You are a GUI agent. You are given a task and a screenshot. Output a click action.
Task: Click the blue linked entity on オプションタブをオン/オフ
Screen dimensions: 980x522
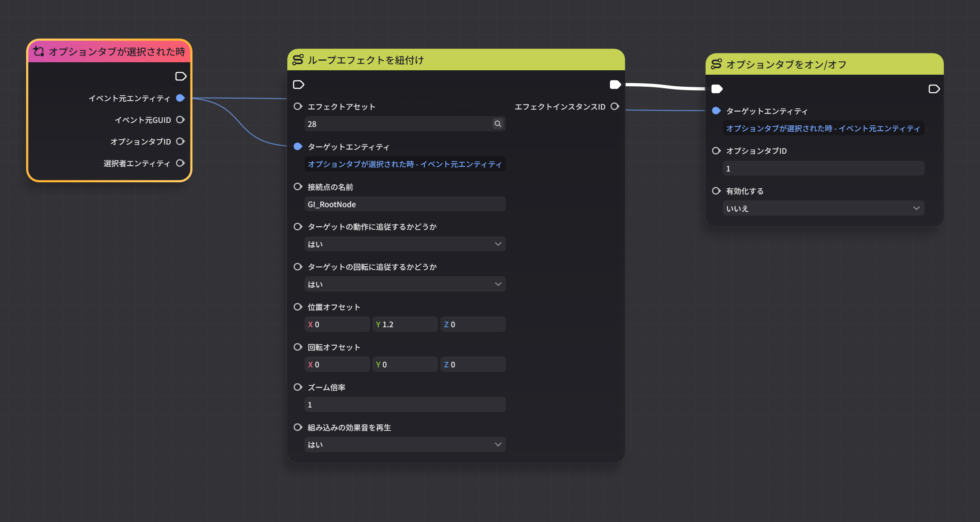[x=823, y=128]
